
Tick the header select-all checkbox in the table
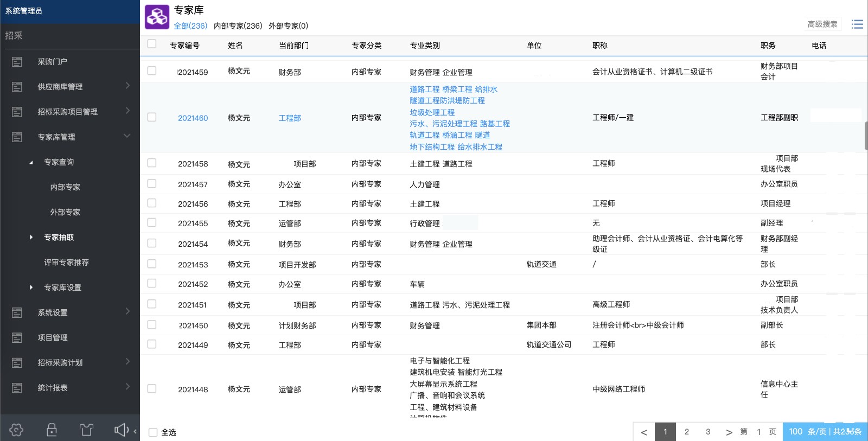tap(152, 44)
